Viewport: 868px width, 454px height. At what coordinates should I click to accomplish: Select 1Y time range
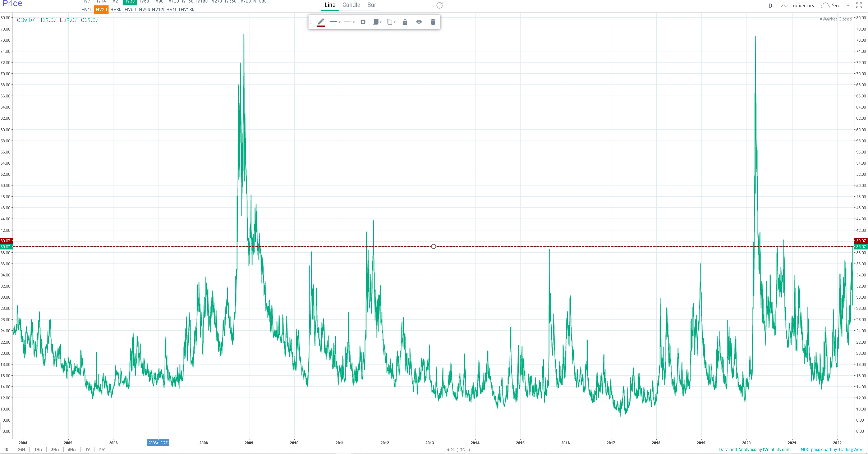coord(88,450)
